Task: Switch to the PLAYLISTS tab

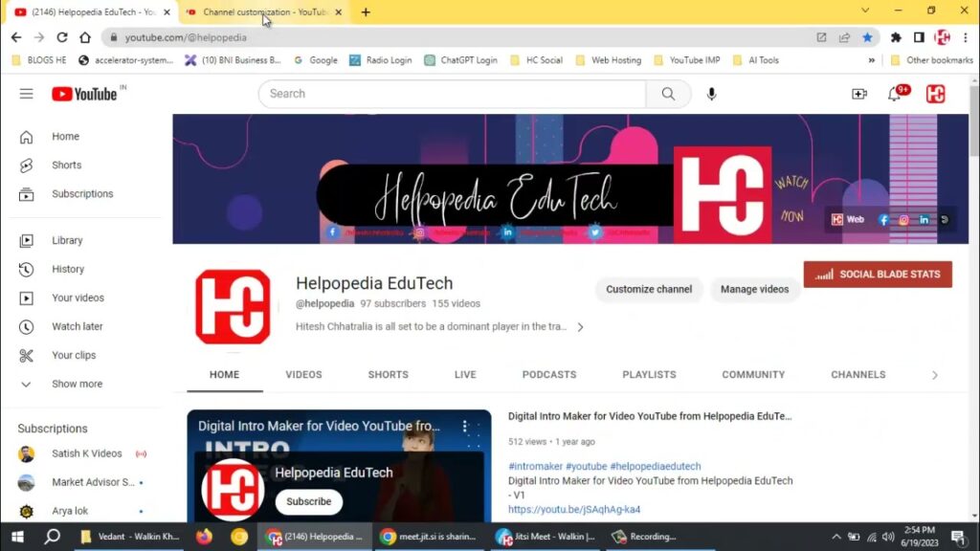Action: point(649,375)
